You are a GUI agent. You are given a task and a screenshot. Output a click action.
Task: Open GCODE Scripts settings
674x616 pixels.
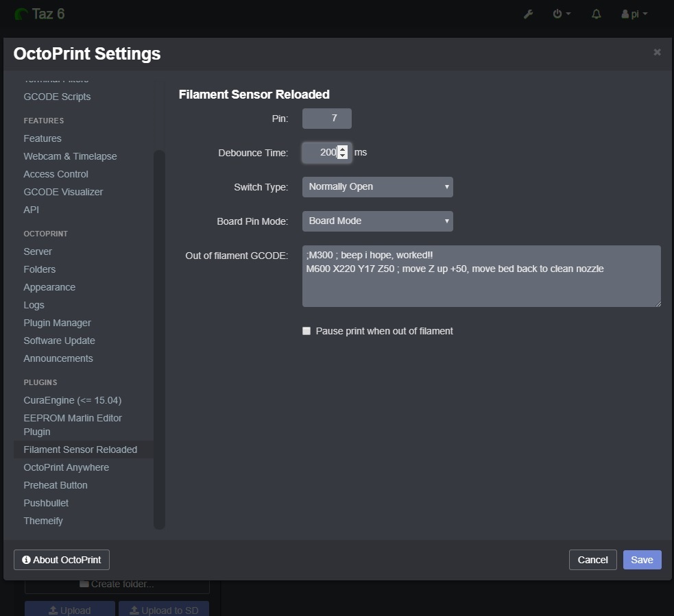pos(57,97)
